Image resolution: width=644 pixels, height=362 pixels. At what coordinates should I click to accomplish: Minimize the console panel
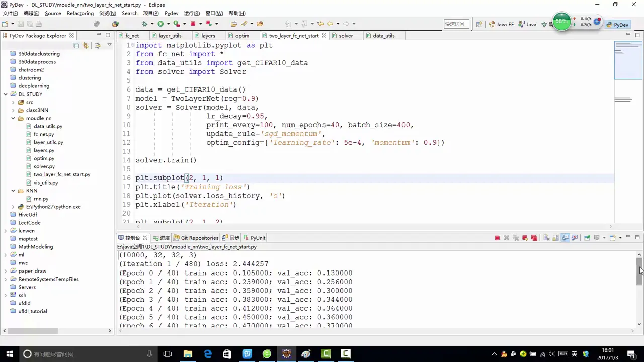628,237
